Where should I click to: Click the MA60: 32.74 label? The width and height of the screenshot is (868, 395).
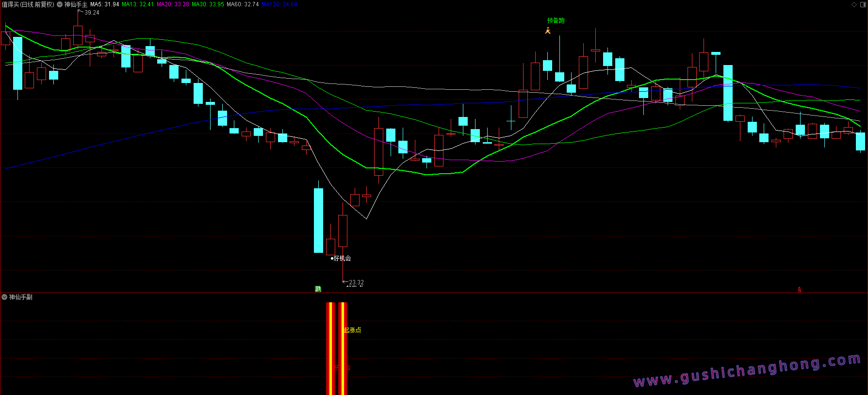(243, 4)
